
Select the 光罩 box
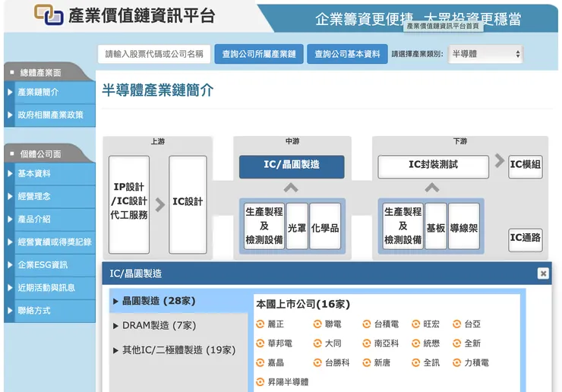click(297, 226)
